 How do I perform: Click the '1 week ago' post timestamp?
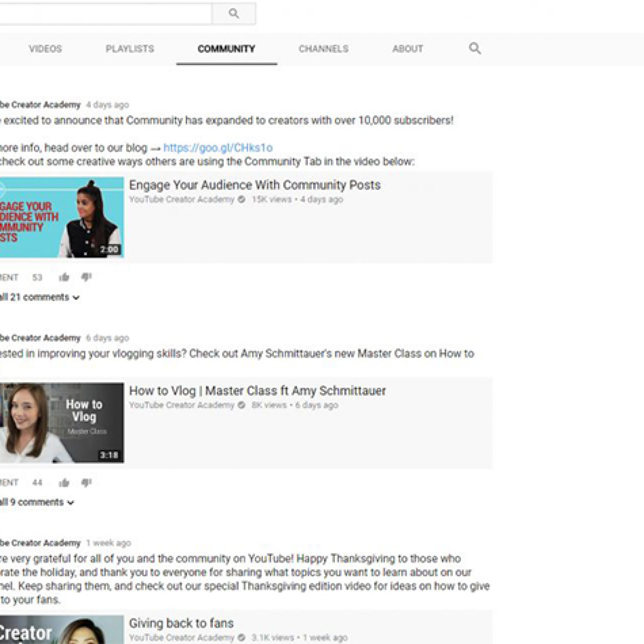[x=109, y=543]
